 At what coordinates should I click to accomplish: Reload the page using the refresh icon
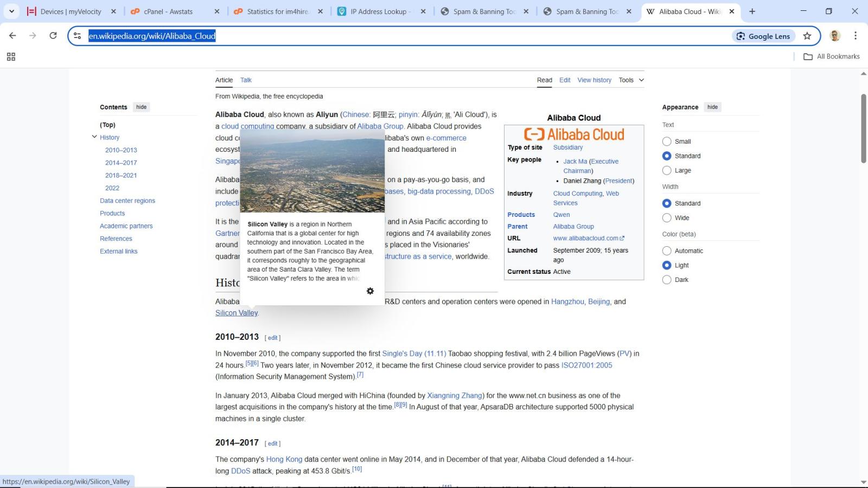coord(53,36)
